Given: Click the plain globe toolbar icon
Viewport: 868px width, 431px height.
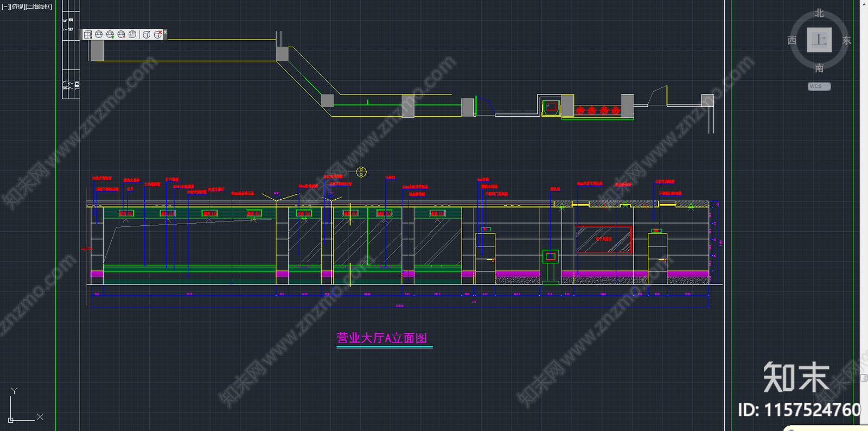Looking at the screenshot, I should (99, 34).
